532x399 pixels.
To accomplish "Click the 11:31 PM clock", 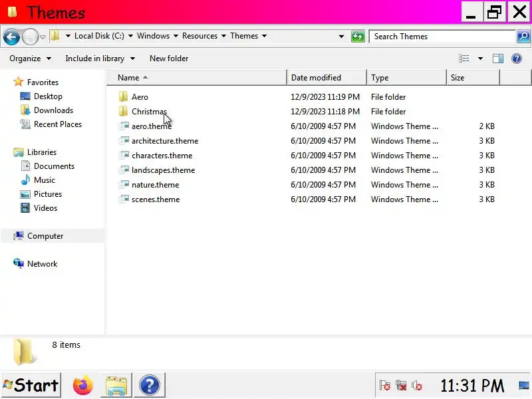I will [472, 386].
